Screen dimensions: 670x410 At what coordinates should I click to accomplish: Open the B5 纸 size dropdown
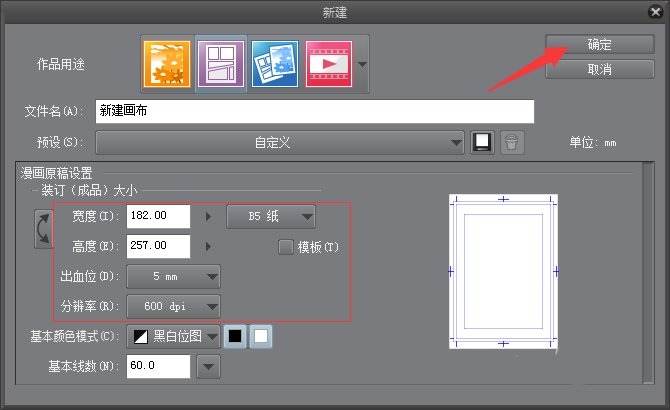(271, 217)
